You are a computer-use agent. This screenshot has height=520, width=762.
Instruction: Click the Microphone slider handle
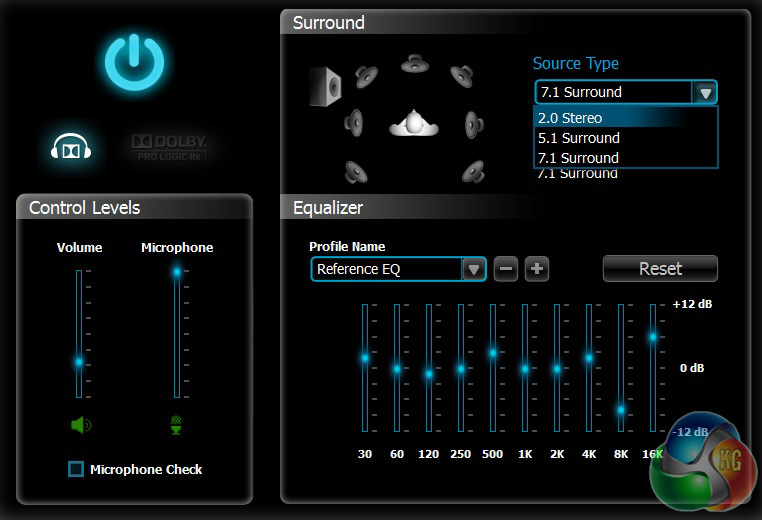click(177, 272)
